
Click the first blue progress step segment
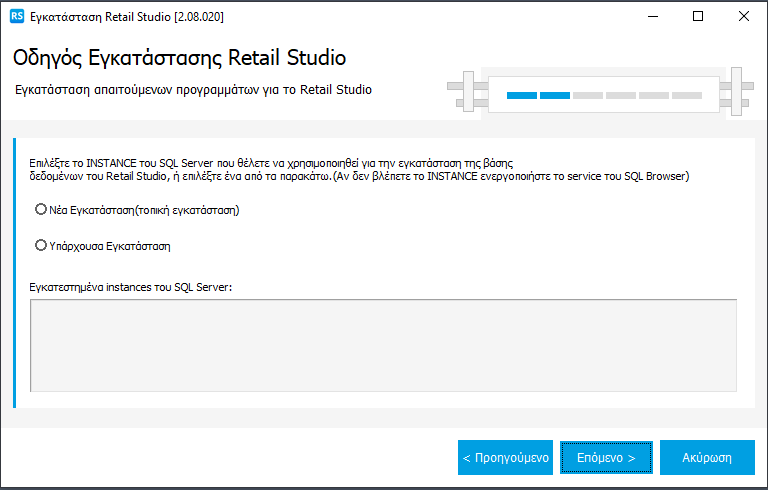pyautogui.click(x=522, y=96)
